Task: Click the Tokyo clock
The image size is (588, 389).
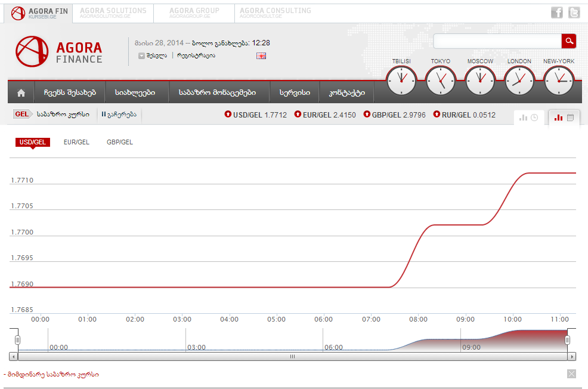Action: click(441, 81)
